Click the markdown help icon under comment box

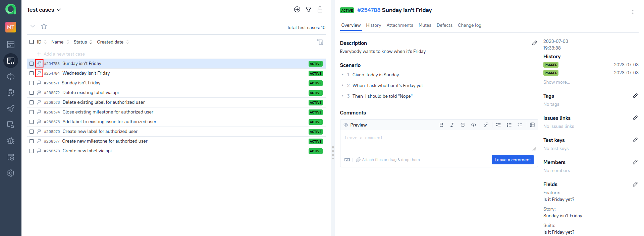coord(347,160)
